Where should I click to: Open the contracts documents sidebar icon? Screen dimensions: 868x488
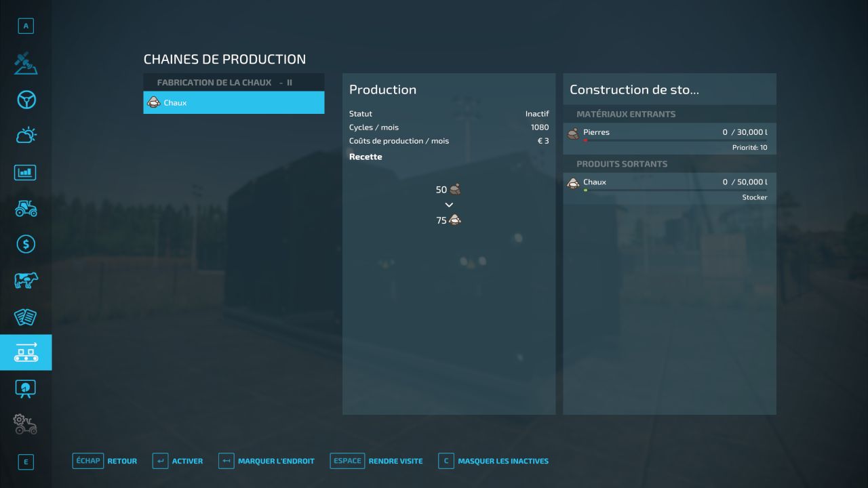pyautogui.click(x=26, y=317)
